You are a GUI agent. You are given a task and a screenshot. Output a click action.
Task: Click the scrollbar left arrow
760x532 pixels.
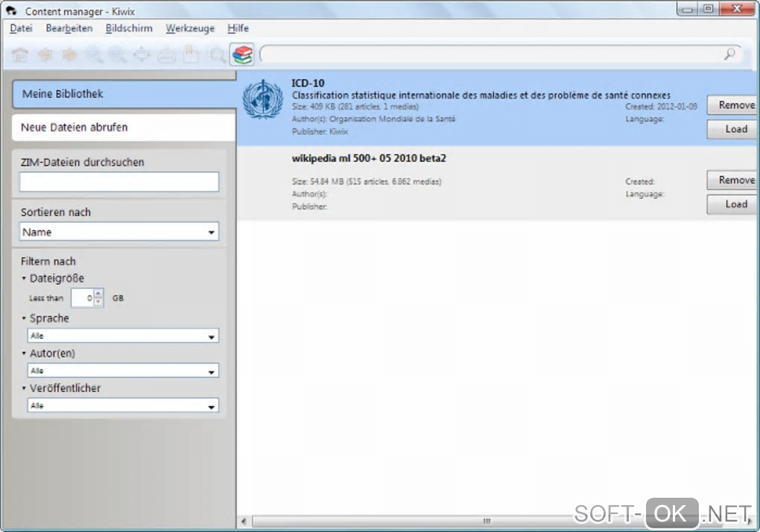click(244, 522)
